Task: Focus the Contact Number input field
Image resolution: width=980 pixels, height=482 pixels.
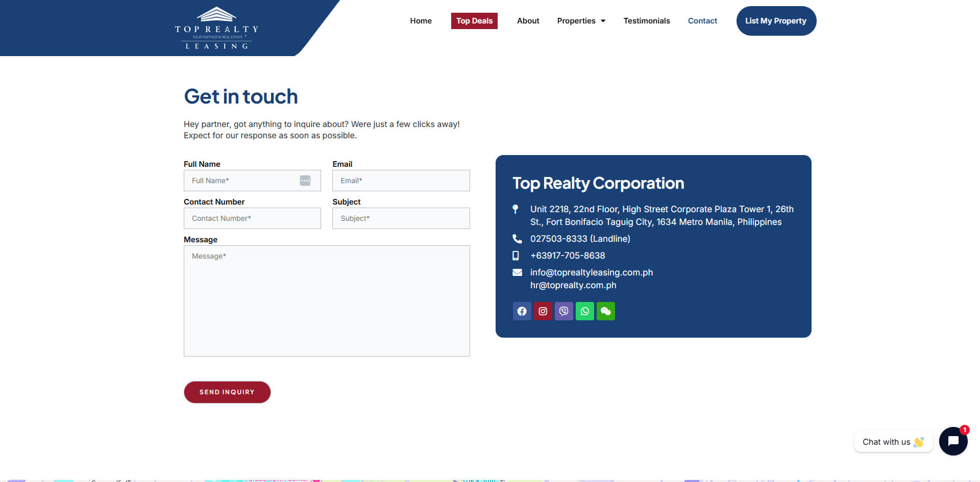Action: (252, 218)
